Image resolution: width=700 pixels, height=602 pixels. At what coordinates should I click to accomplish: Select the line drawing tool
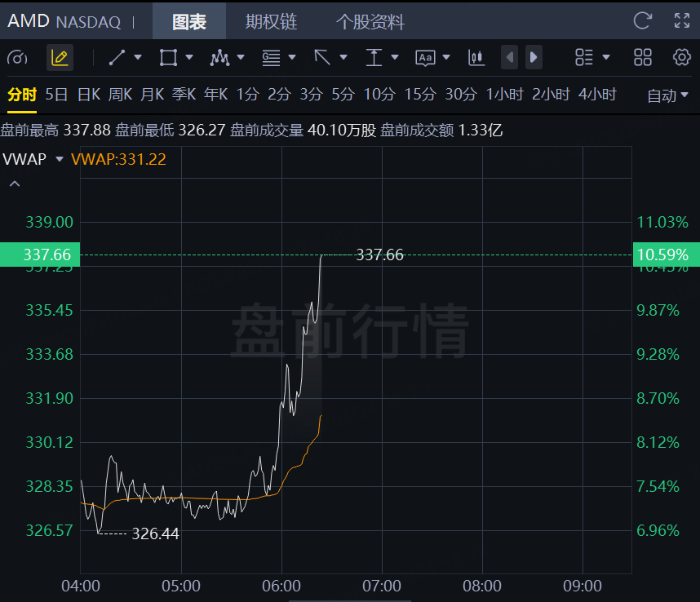(x=117, y=58)
